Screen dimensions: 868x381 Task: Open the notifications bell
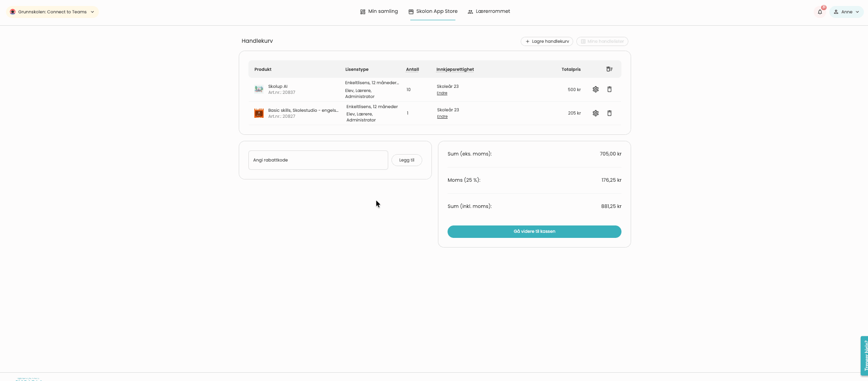pos(820,12)
